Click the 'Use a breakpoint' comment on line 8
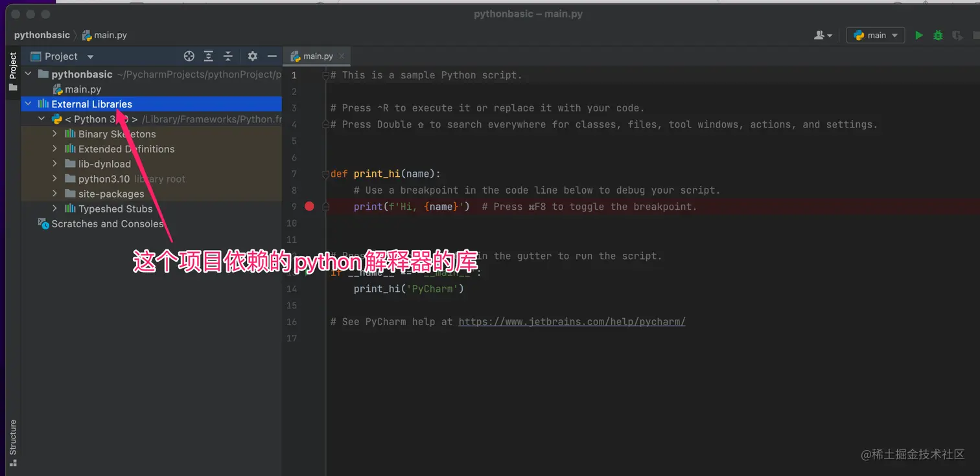This screenshot has height=476, width=980. coord(537,190)
